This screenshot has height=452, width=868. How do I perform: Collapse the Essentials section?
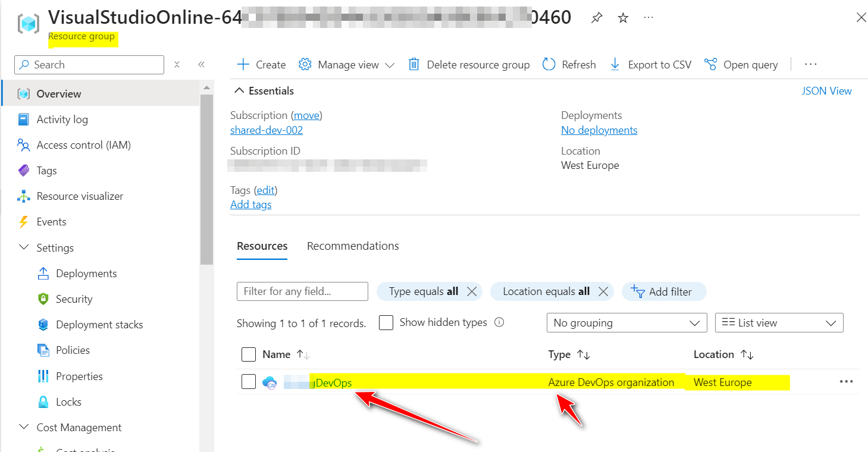pos(239,91)
